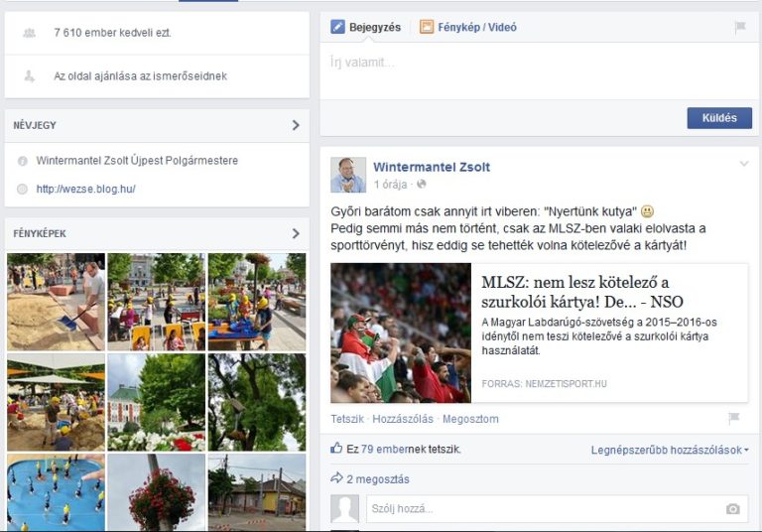This screenshot has height=532, width=762.
Task: Open photo of yellow house on street
Action: point(257,492)
